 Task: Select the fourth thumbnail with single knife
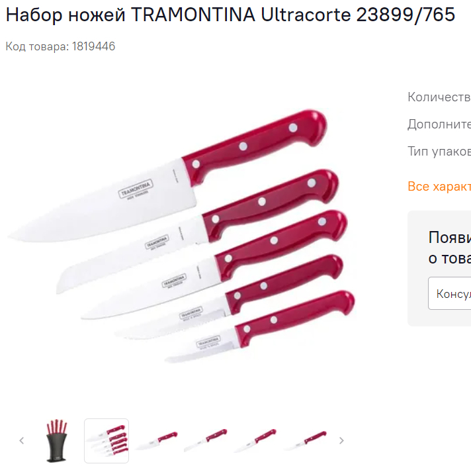(x=206, y=441)
